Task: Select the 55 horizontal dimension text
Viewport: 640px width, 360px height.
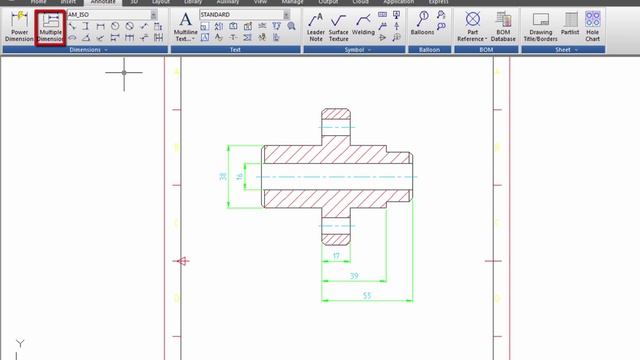Action: [367, 296]
